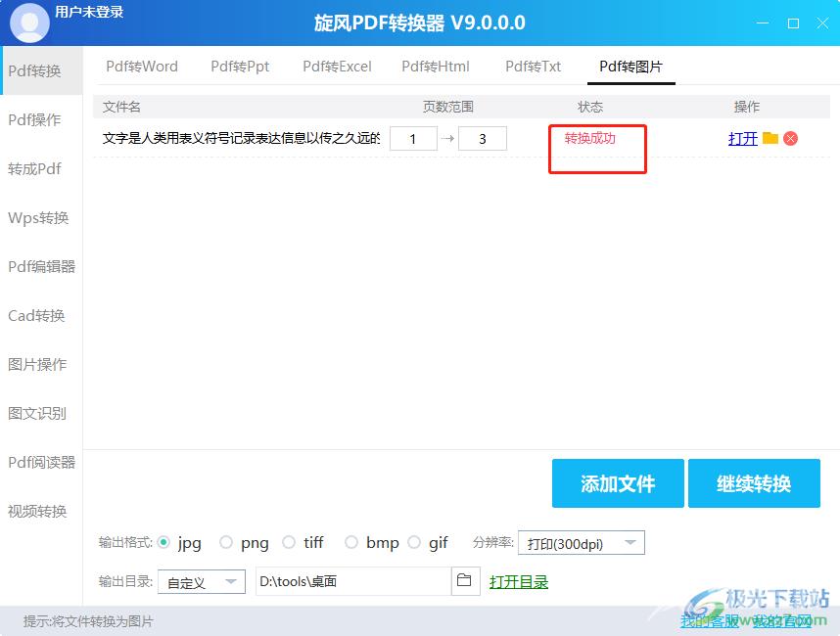Open the 输出目录 自定义 dropdown

[x=202, y=581]
